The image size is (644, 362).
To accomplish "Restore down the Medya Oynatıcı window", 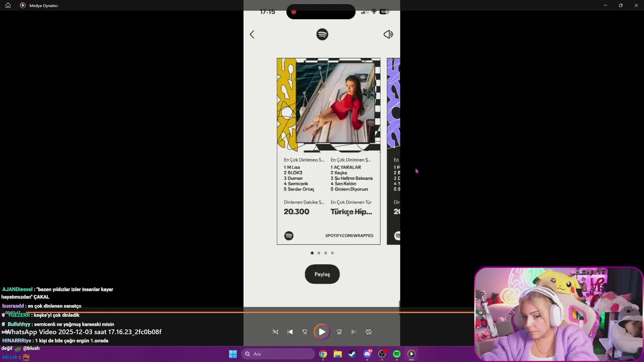I will (x=621, y=6).
